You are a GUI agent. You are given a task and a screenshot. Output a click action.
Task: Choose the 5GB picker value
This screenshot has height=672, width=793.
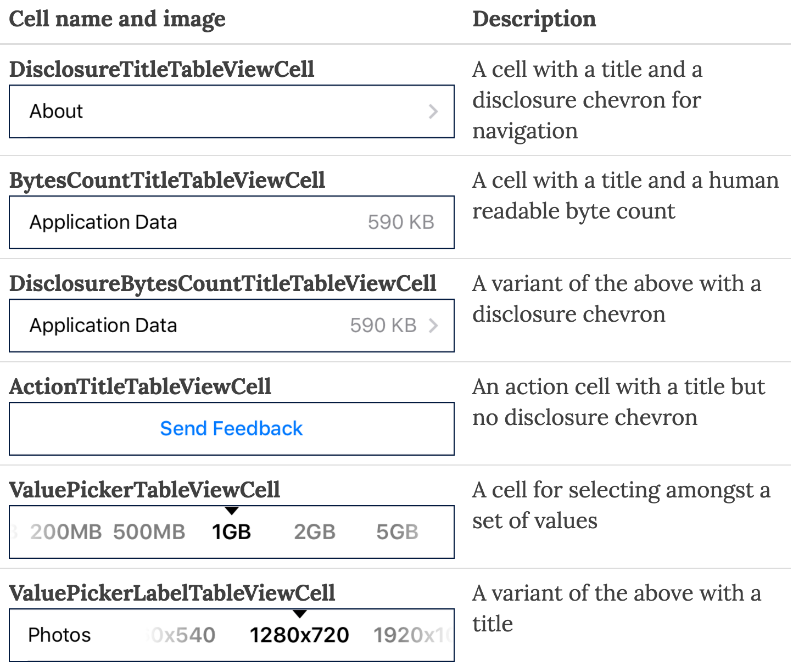coord(397,532)
